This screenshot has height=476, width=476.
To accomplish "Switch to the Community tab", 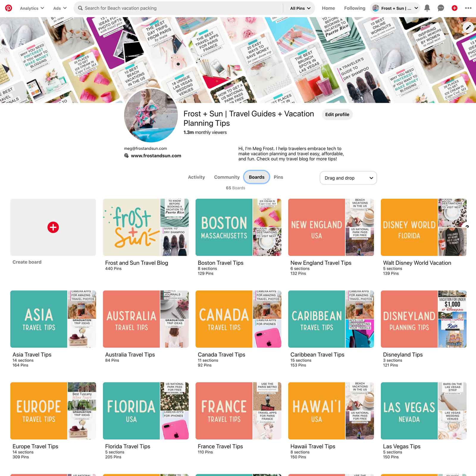I will [227, 177].
